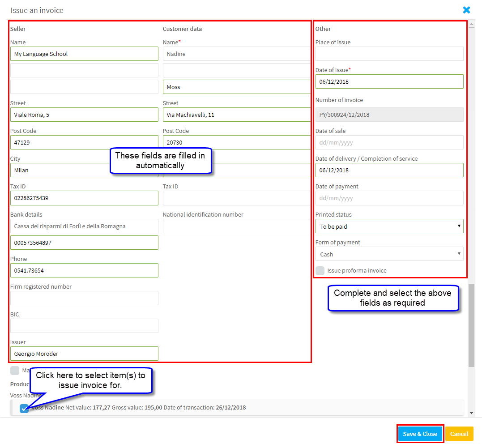The width and height of the screenshot is (482, 448).
Task: Uncheck the Voss Nadine product item checkbox
Action: [x=24, y=408]
